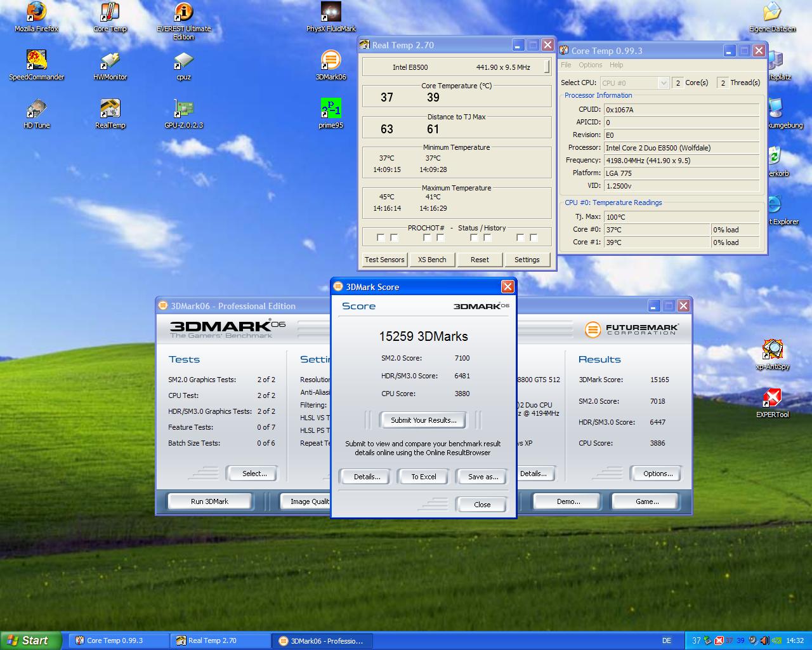Click the XS Bench button
Viewport: 812px width, 650px height.
point(432,260)
